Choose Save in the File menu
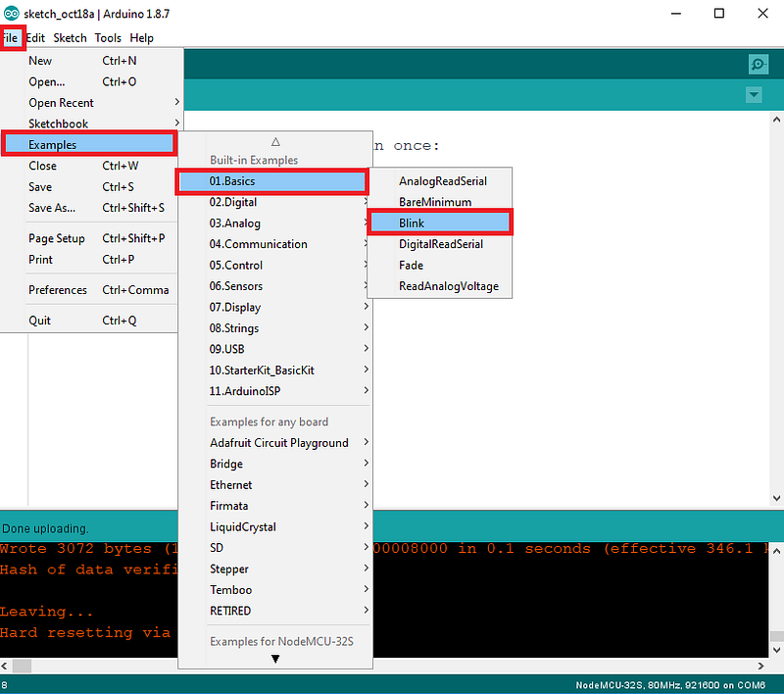The image size is (784, 694). (89, 186)
